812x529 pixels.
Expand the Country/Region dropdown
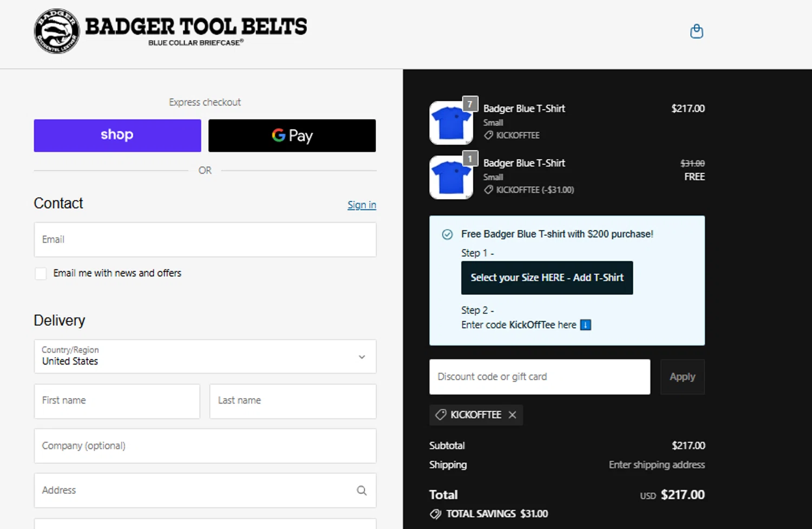click(205, 356)
